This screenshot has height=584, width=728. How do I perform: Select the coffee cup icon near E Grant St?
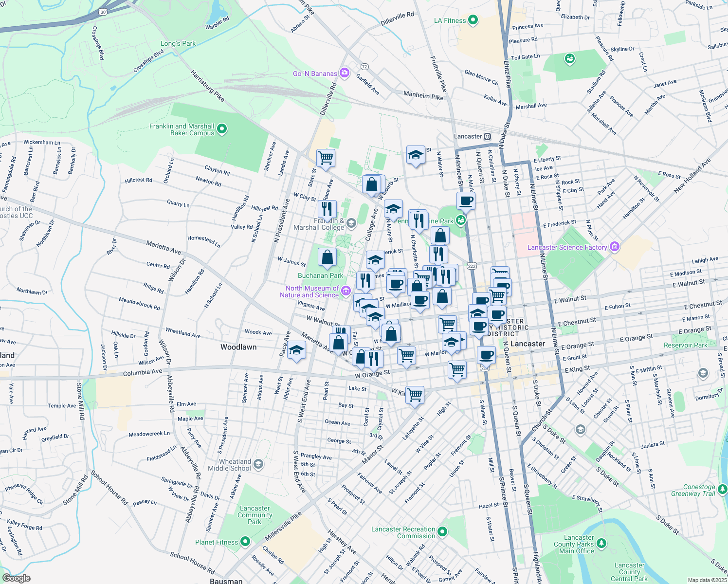[486, 355]
